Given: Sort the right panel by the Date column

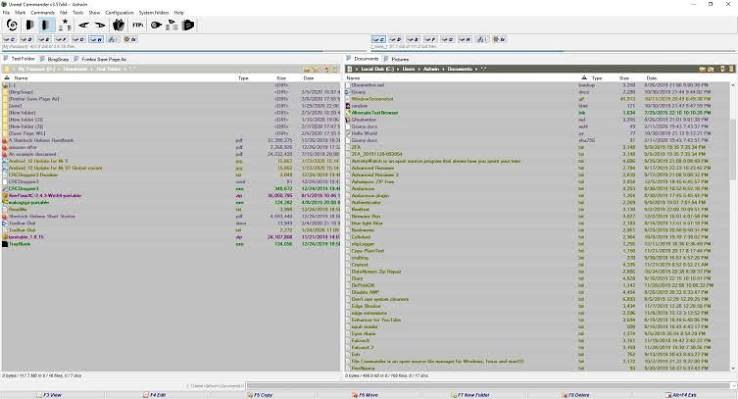Looking at the screenshot, I should click(651, 78).
